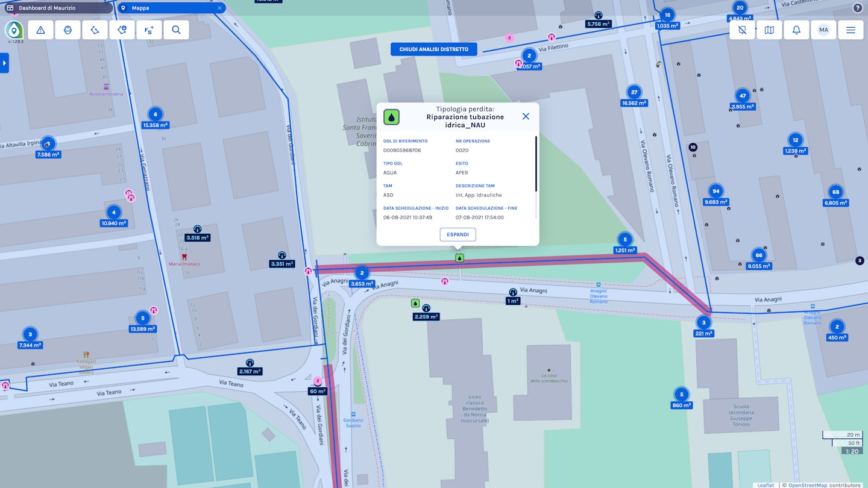Click the cluster 66 with 9.055 m³

click(758, 255)
